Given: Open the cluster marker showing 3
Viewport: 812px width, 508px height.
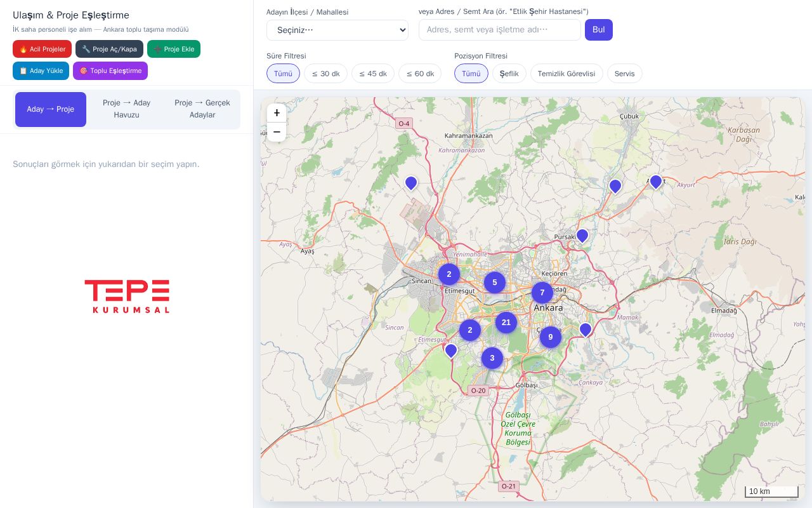Looking at the screenshot, I should (x=492, y=358).
